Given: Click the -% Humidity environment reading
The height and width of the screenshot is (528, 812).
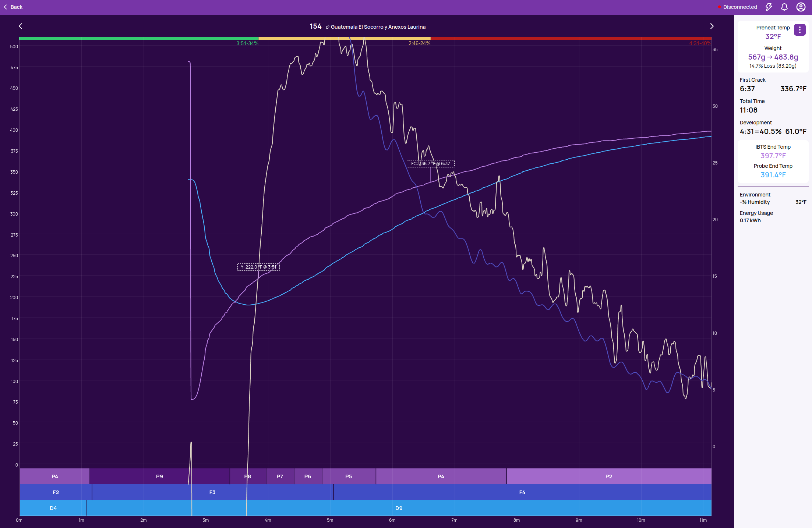Looking at the screenshot, I should coord(755,202).
